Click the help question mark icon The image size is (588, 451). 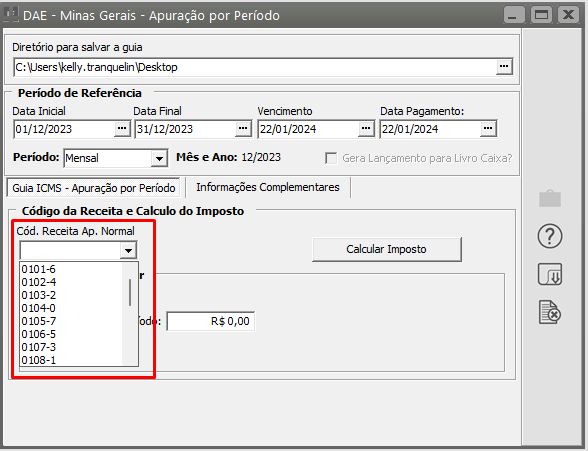pos(550,236)
